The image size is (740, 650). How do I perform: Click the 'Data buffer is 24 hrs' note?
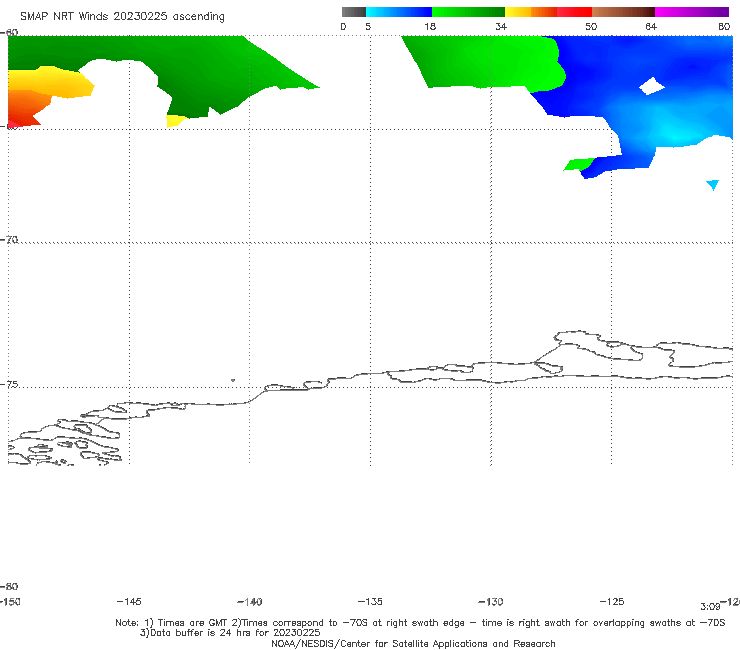pyautogui.click(x=230, y=633)
